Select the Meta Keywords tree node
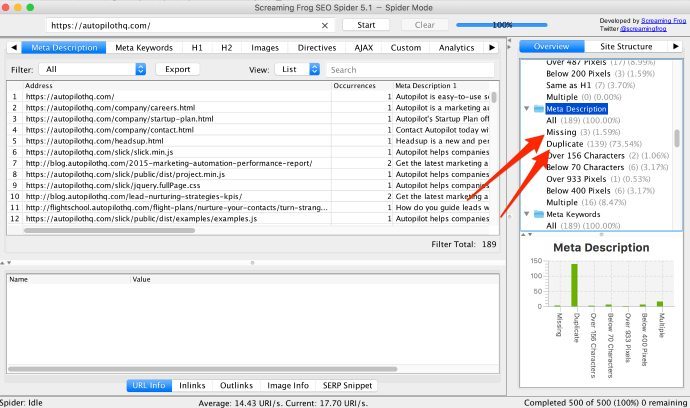Image resolution: width=690 pixels, height=408 pixels. (x=573, y=214)
